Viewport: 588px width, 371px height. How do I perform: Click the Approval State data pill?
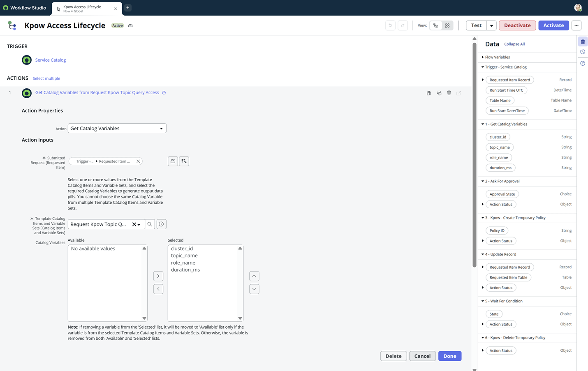(502, 194)
